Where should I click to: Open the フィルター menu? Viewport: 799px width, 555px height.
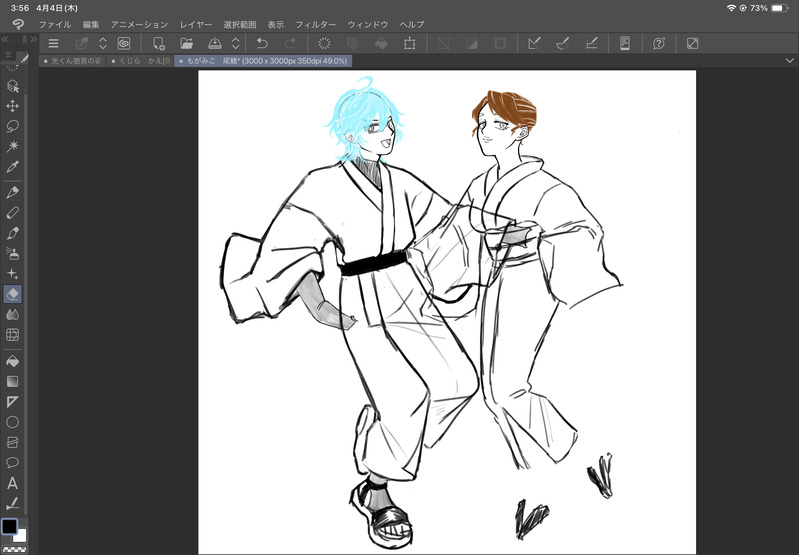click(x=316, y=24)
